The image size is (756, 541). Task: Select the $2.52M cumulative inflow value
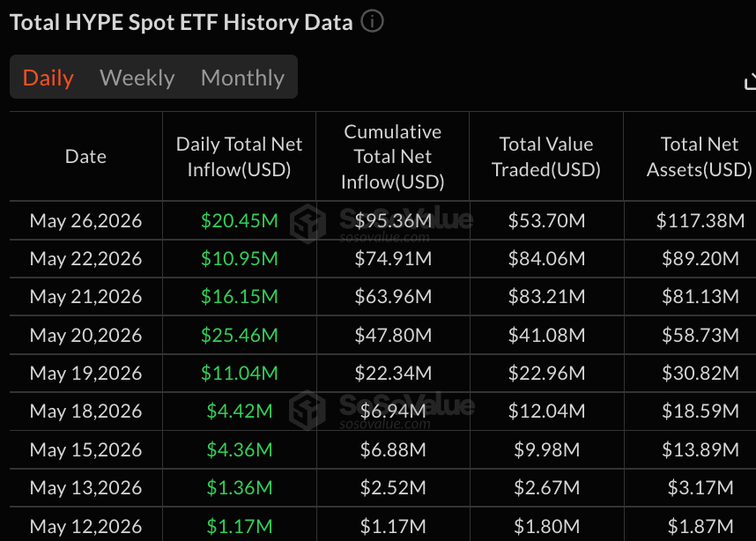click(393, 487)
